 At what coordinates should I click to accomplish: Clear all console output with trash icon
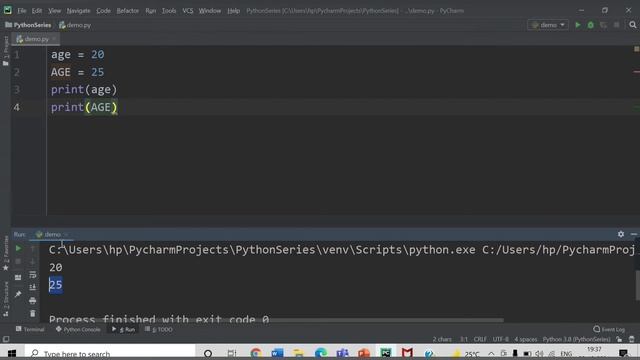tap(33, 313)
